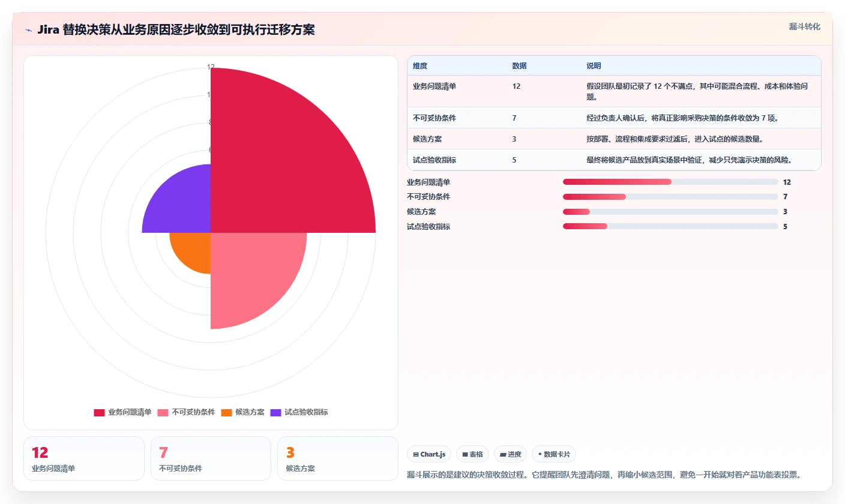Click 候选方案 label in the progress list
This screenshot has height=504, width=845.
coord(421,212)
